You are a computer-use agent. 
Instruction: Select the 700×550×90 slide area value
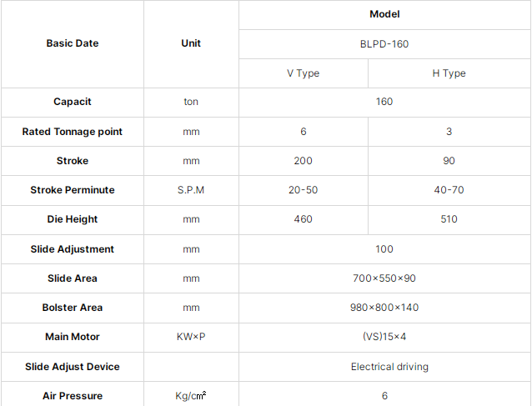pyautogui.click(x=384, y=278)
